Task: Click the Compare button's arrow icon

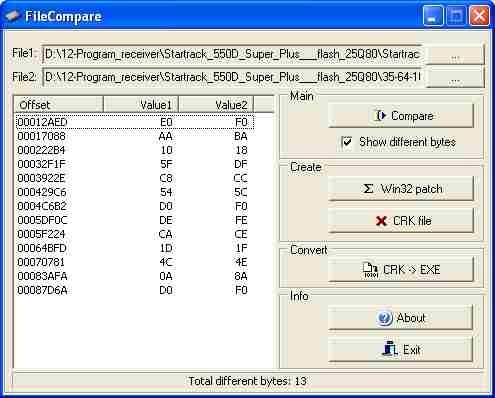Action: (380, 116)
